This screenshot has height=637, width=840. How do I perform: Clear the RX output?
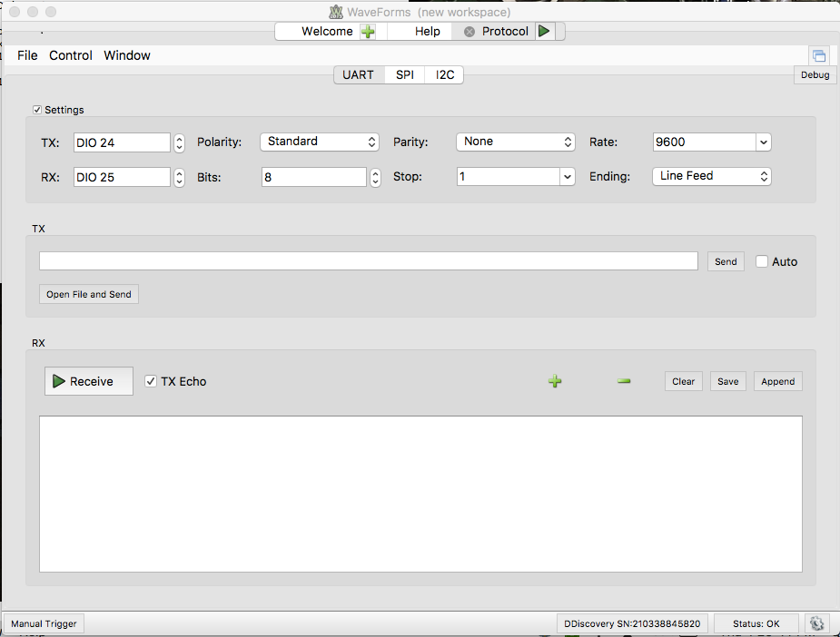[684, 381]
